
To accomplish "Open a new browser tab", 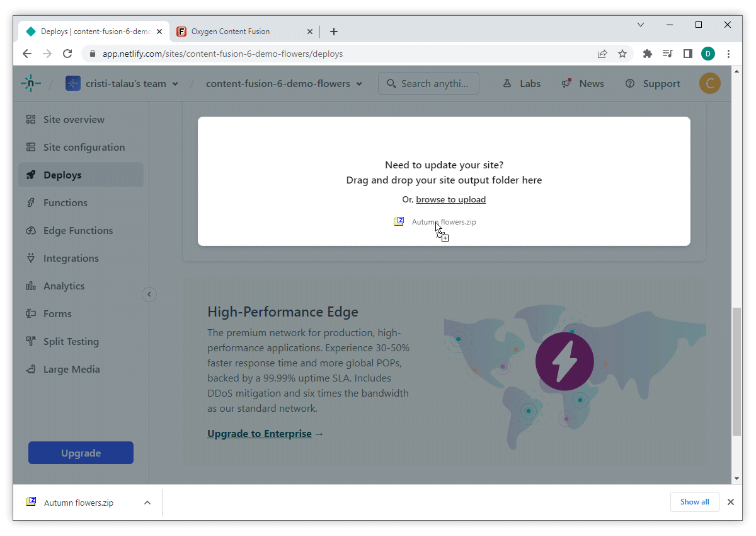I will pyautogui.click(x=334, y=32).
